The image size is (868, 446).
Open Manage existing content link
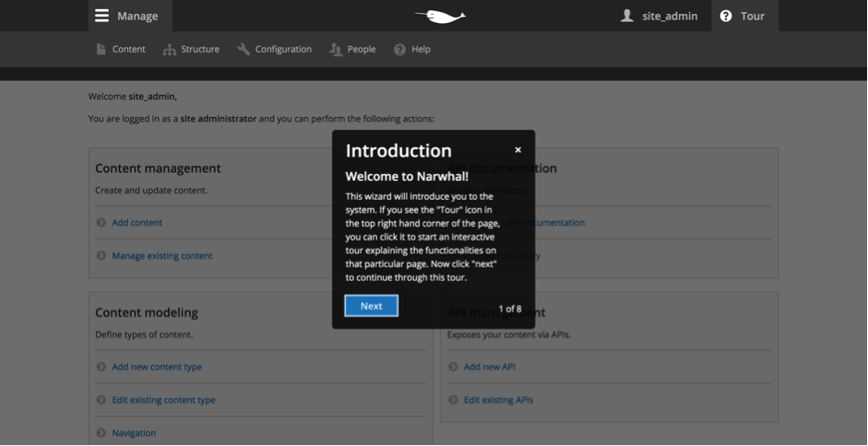pyautogui.click(x=162, y=255)
